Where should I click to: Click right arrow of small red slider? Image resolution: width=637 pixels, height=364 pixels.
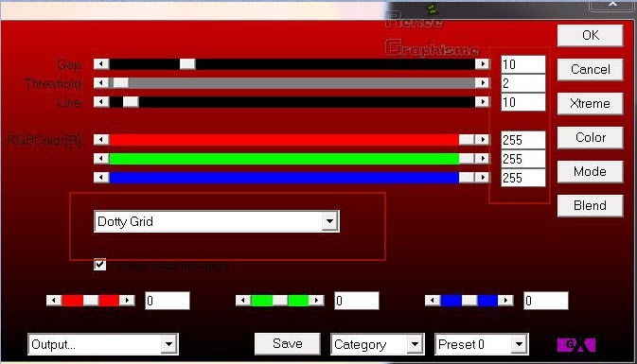click(127, 301)
